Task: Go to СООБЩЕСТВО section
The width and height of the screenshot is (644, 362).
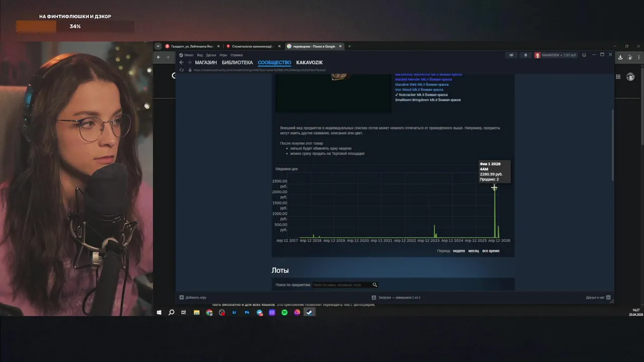Action: (x=274, y=62)
